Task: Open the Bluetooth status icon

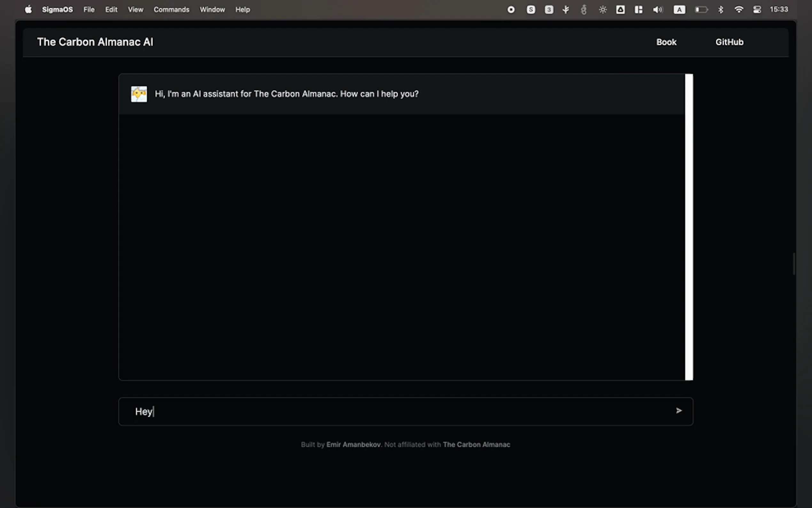Action: tap(720, 10)
